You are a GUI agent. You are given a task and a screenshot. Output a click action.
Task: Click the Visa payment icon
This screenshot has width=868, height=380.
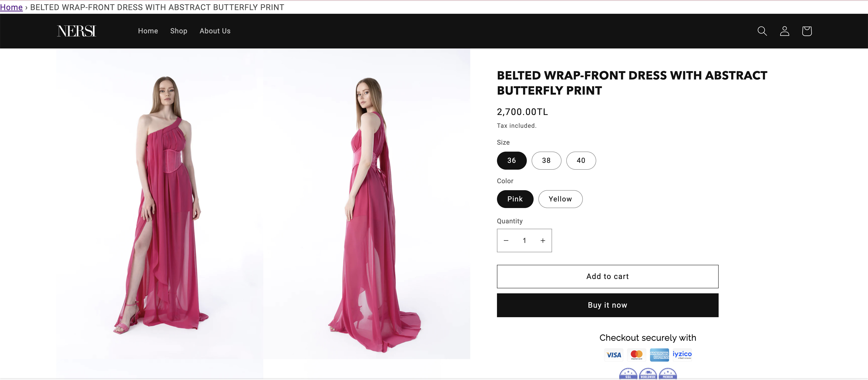point(614,355)
